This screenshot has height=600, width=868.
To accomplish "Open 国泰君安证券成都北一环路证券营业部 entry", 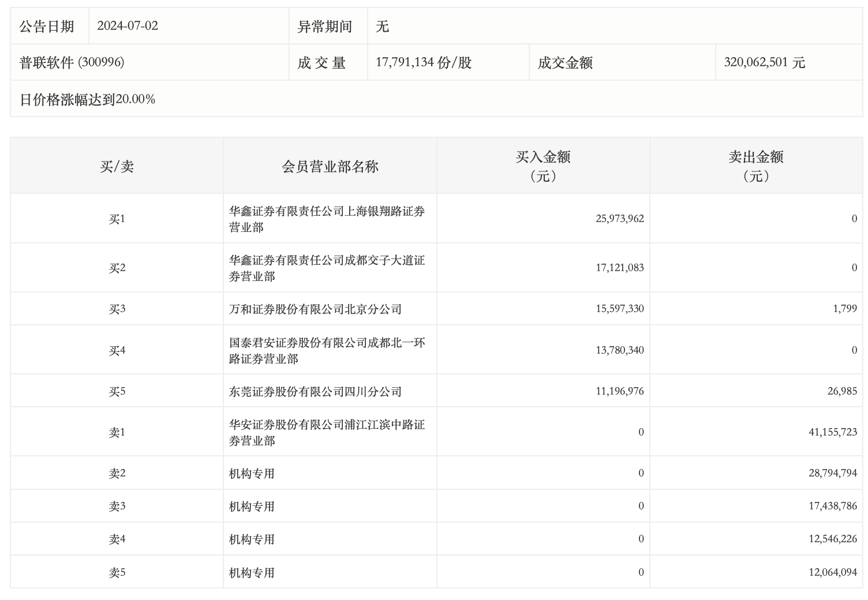I will click(x=327, y=351).
